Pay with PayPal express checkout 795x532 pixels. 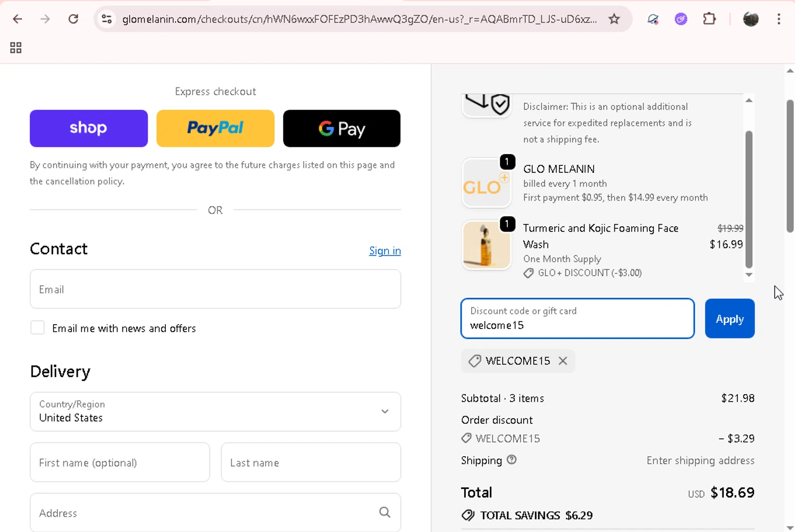215,128
